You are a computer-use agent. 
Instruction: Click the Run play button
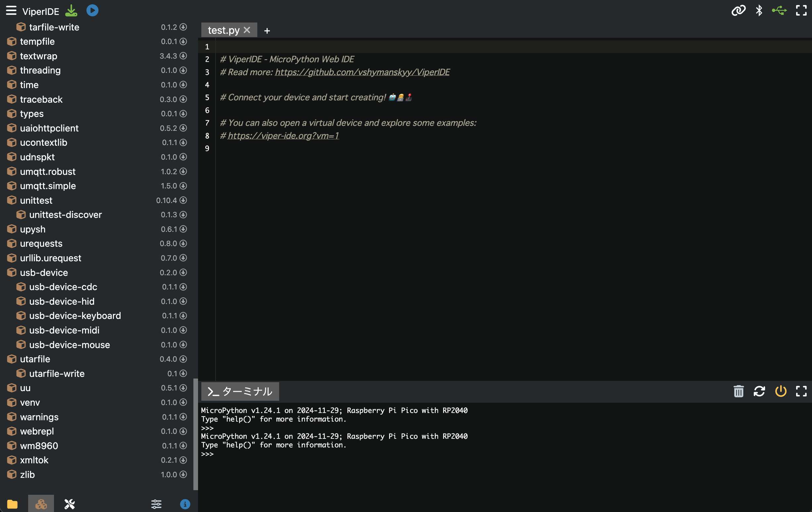92,11
